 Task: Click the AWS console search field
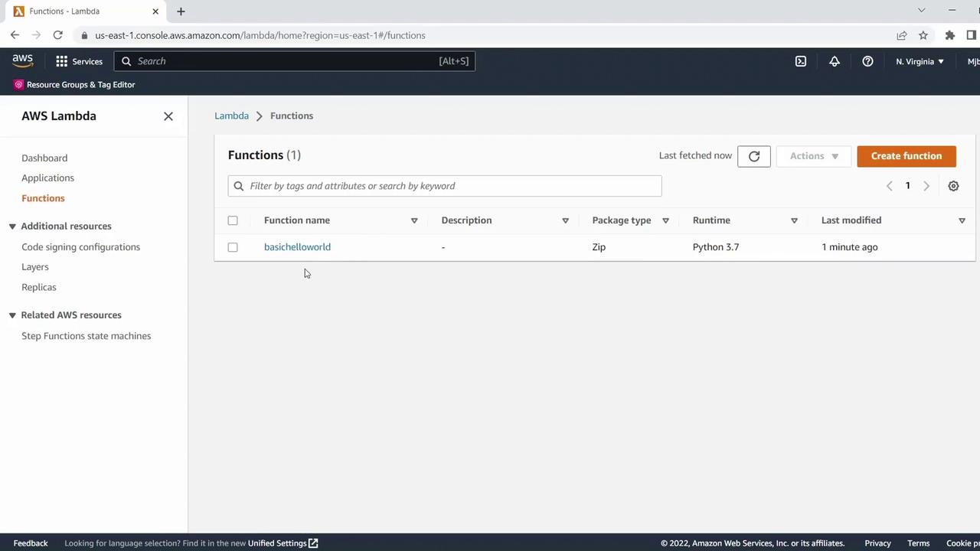click(295, 61)
